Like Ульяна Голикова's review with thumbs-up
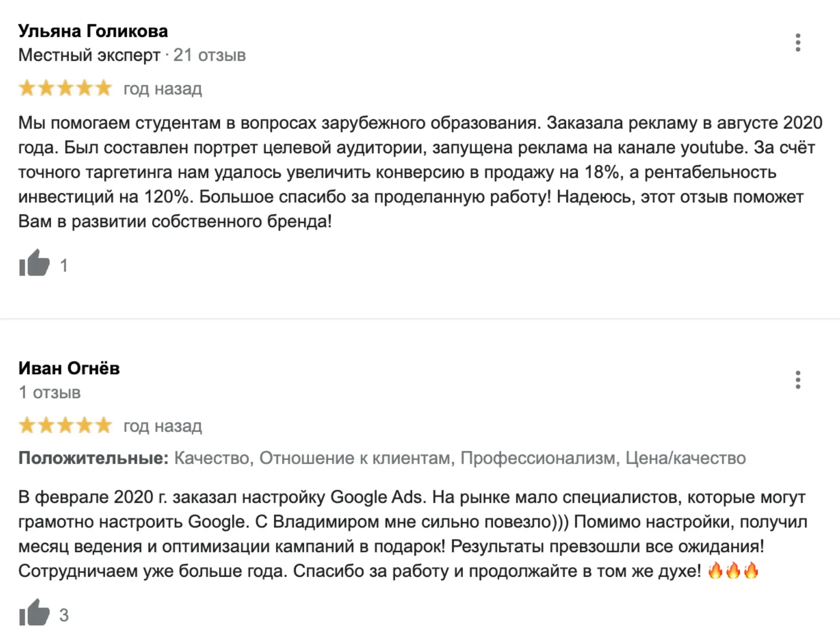Screen dimensions: 840x643 (x=34, y=263)
